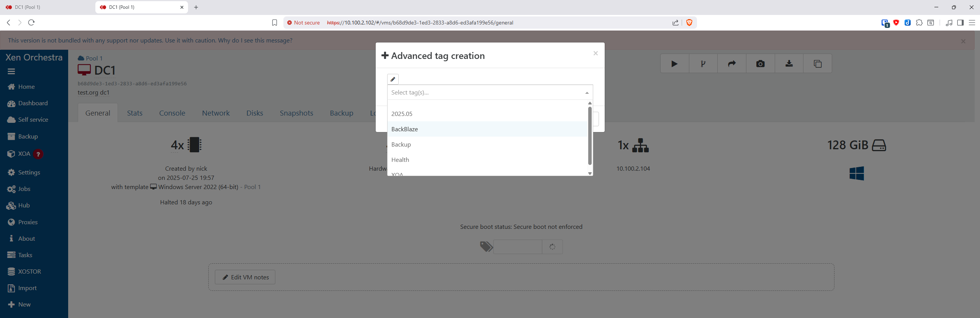Open Import in the sidebar
Viewport: 980px width, 318px height.
(22, 288)
